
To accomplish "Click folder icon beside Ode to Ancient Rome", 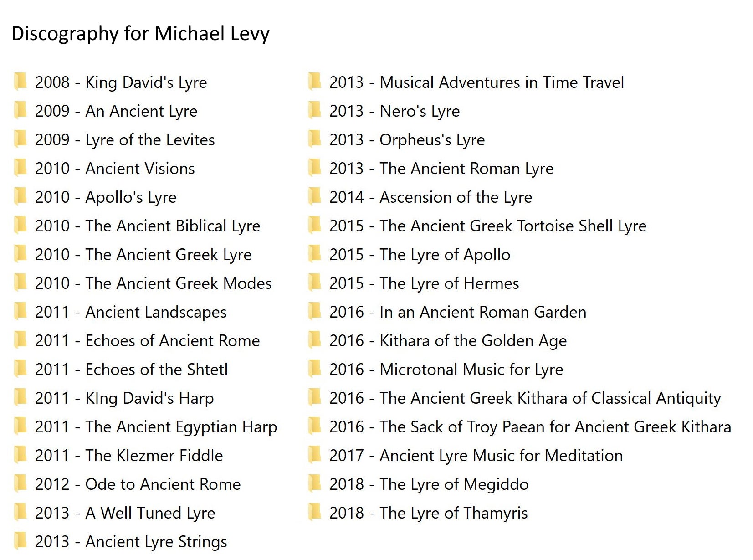I will [20, 484].
